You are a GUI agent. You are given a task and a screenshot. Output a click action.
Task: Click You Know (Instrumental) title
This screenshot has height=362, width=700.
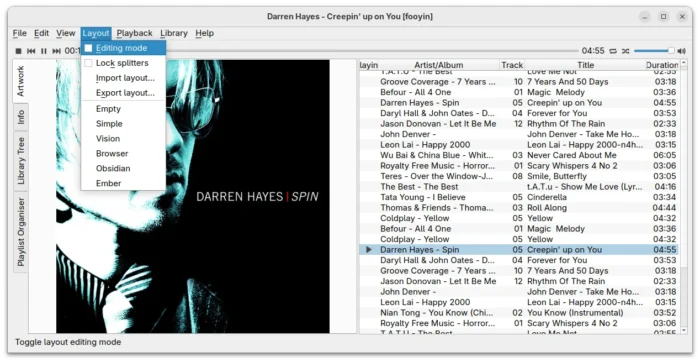575,312
